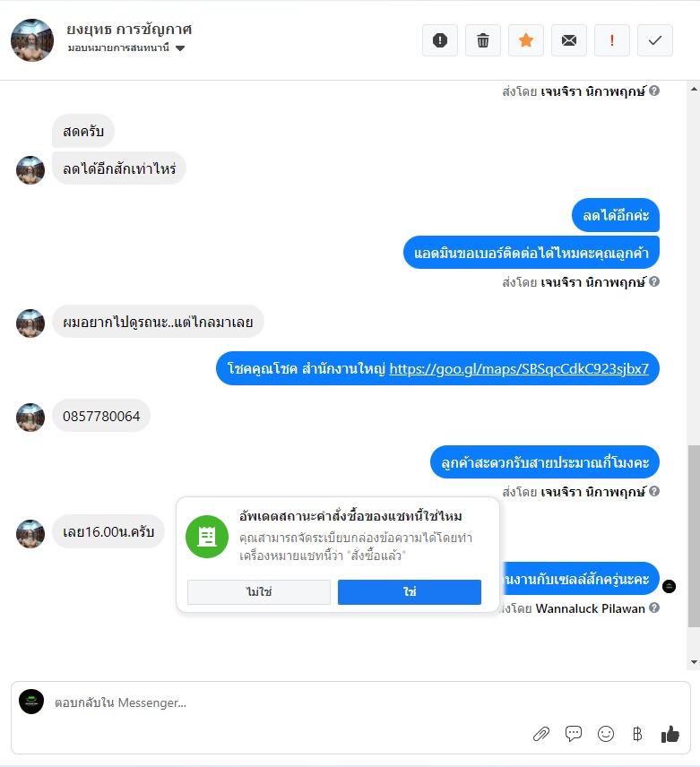
Task: Flag conversation with red exclamation icon
Action: (x=612, y=40)
